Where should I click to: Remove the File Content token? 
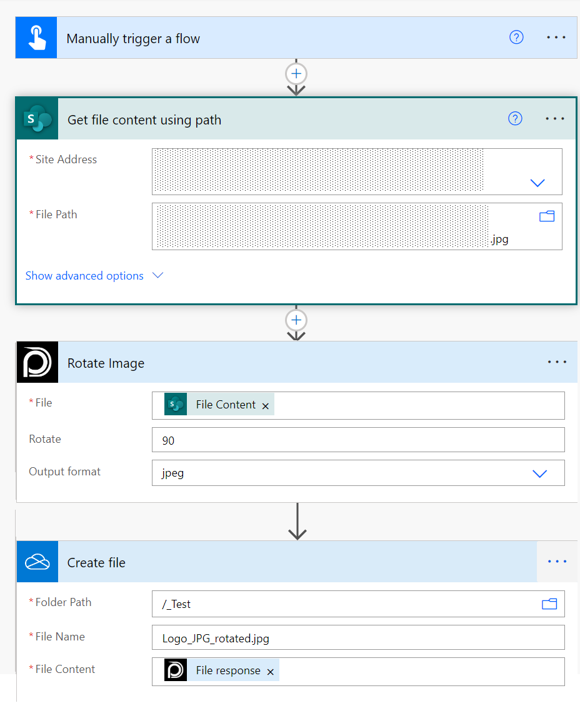coord(266,406)
